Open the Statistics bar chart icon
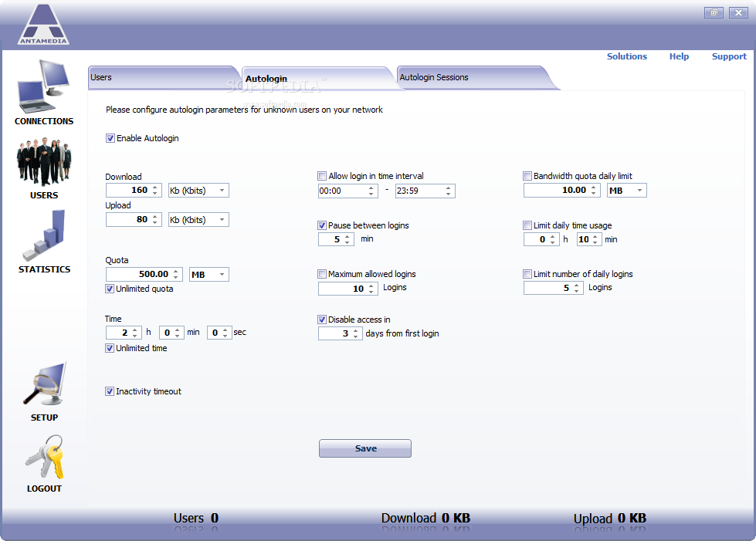 (44, 235)
